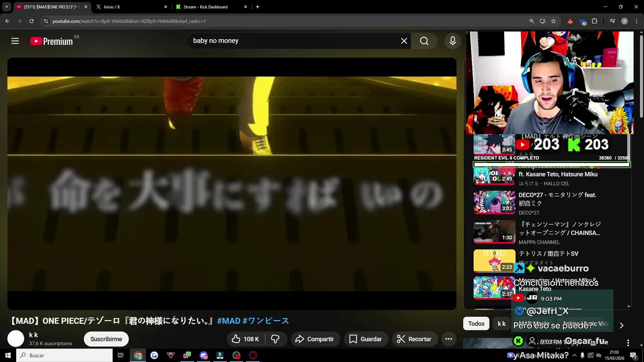Open the #MAD hashtag link
Screen dimensions: 644x362
click(x=228, y=321)
